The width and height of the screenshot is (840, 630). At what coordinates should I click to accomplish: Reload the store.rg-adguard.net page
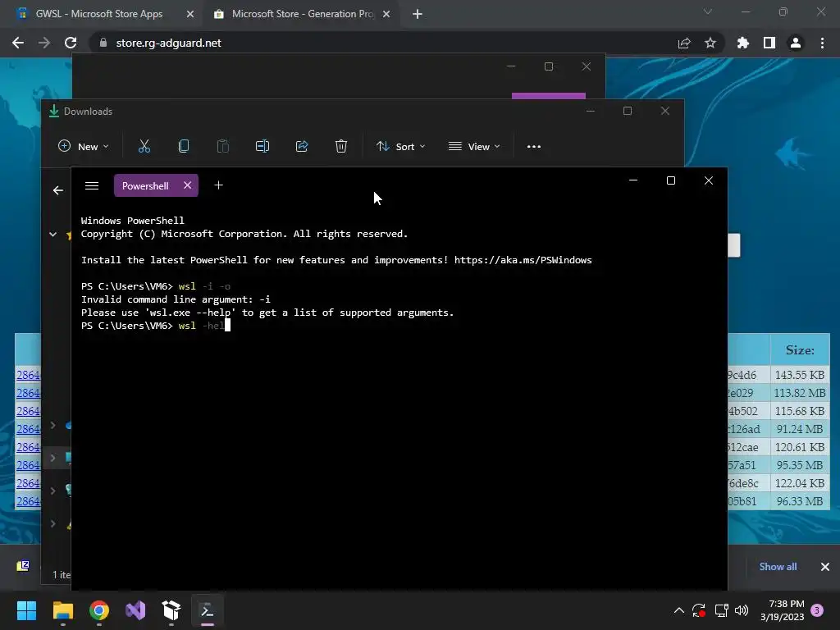[71, 43]
